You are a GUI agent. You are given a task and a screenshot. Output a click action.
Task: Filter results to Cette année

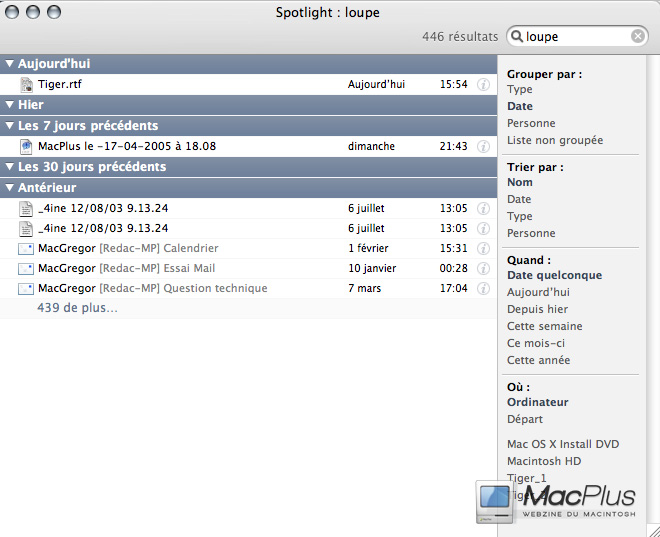click(x=538, y=360)
